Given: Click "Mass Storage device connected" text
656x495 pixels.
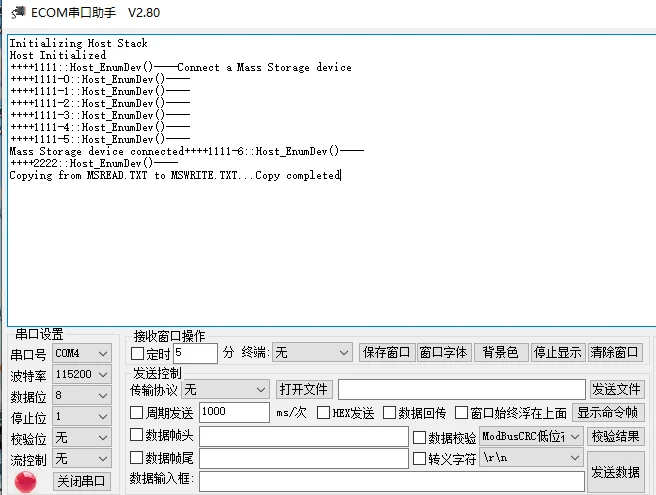Looking at the screenshot, I should (97, 151).
